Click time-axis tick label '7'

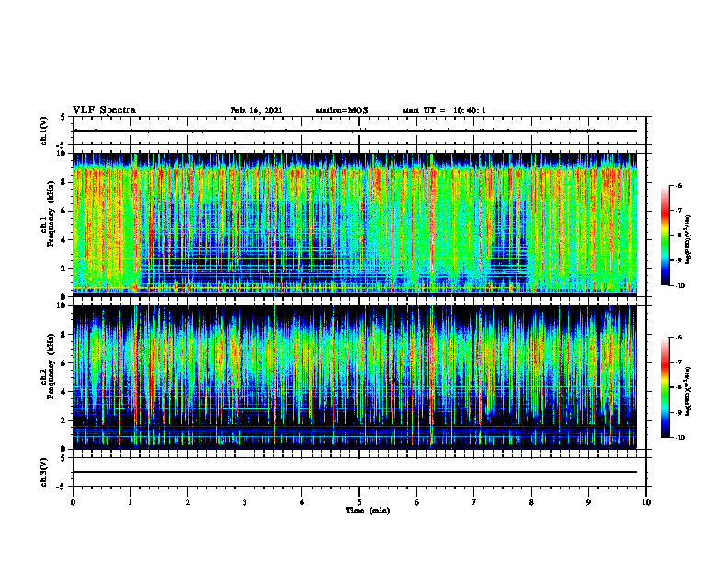[474, 502]
